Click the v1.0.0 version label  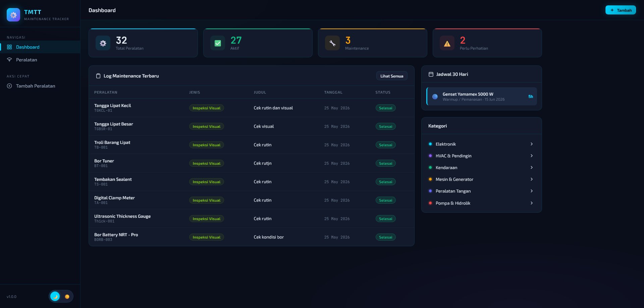tap(11, 297)
